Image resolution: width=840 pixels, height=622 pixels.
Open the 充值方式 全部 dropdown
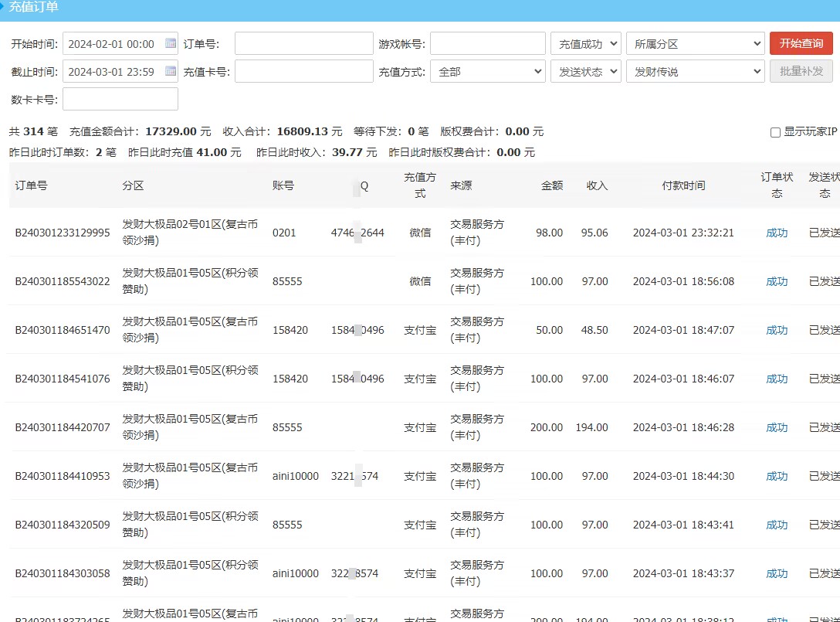487,71
